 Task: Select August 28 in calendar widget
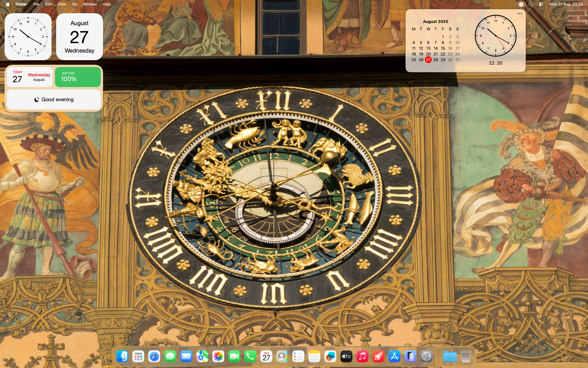[436, 60]
